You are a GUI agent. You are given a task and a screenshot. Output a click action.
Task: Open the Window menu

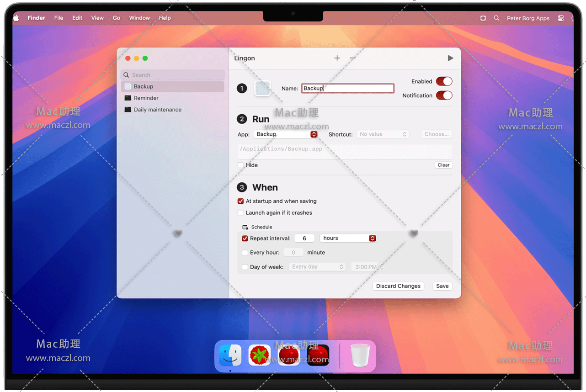(x=139, y=18)
